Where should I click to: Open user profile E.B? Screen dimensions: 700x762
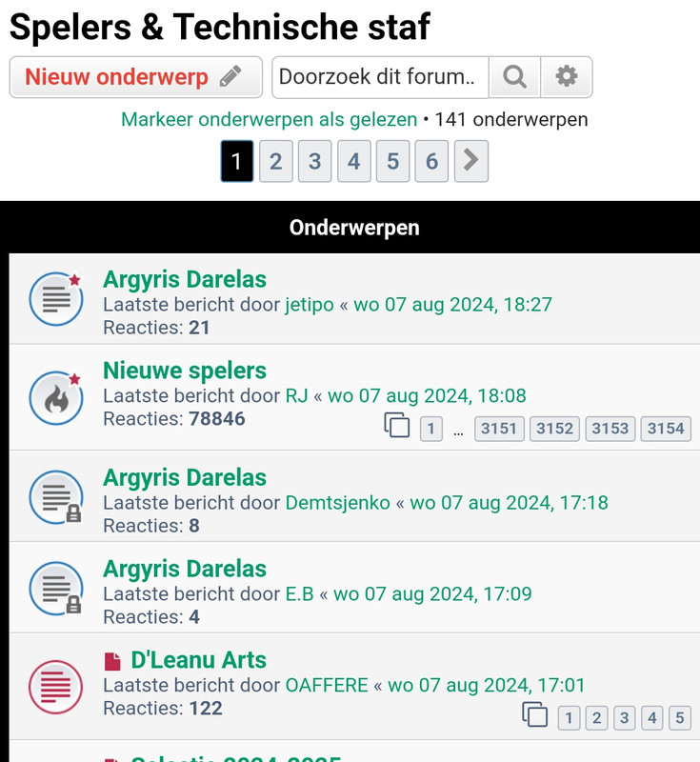pos(299,594)
